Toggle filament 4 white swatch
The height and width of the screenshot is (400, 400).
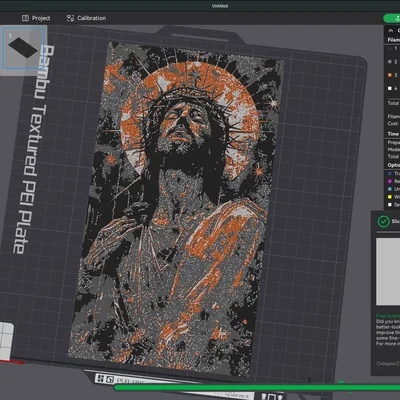[390, 88]
